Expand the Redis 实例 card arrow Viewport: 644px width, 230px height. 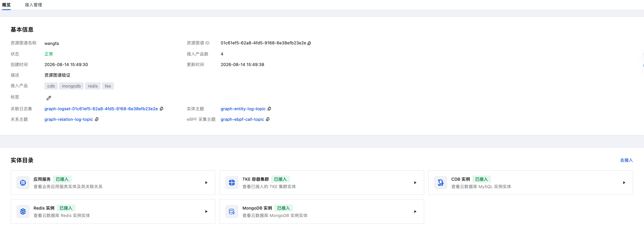coord(206,212)
